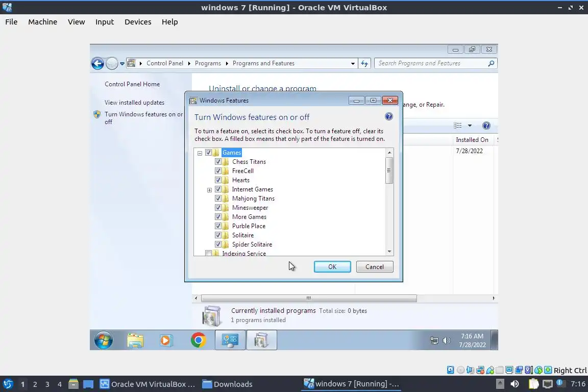This screenshot has height=392, width=588.
Task: Click the features list scroll down arrow
Action: tap(389, 251)
